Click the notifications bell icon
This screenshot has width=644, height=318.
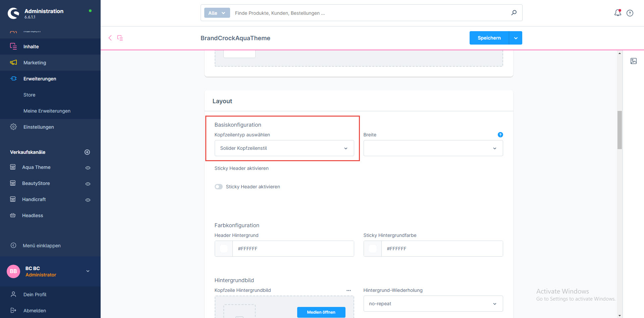tap(618, 13)
